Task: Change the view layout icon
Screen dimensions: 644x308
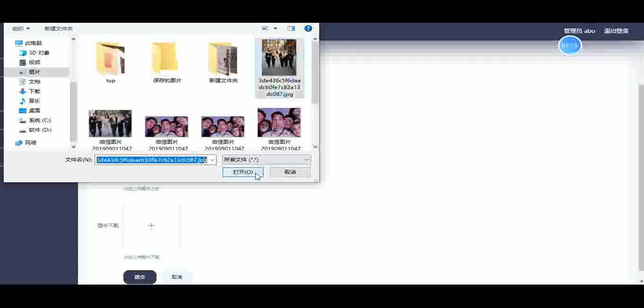Action: pyautogui.click(x=265, y=28)
